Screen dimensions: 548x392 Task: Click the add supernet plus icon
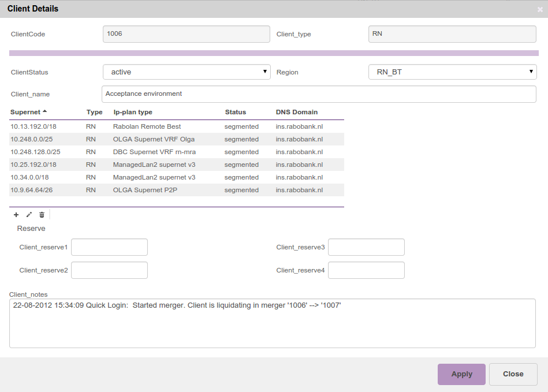[16, 215]
